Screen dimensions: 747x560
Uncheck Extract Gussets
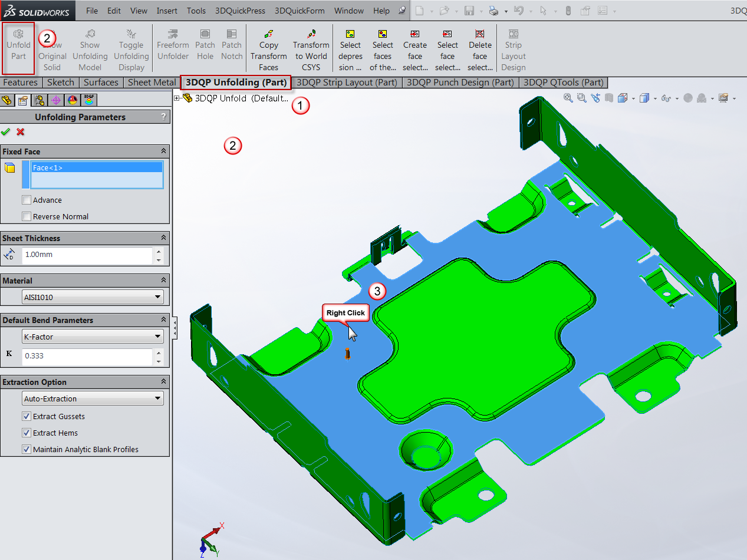click(x=27, y=416)
